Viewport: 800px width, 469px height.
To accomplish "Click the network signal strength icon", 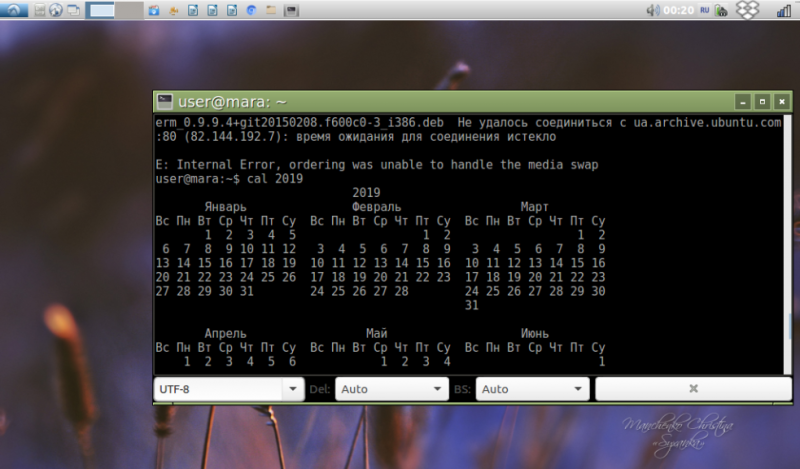I will 783,10.
